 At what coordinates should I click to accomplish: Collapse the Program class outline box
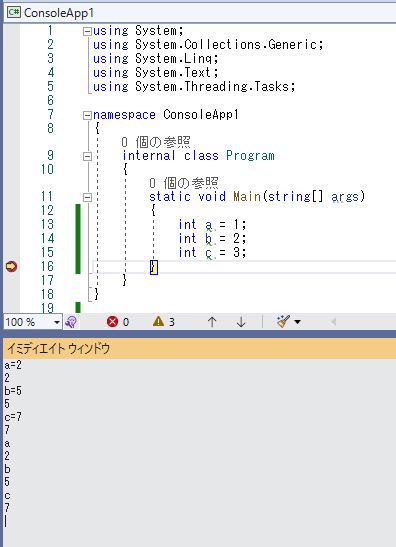pyautogui.click(x=87, y=156)
